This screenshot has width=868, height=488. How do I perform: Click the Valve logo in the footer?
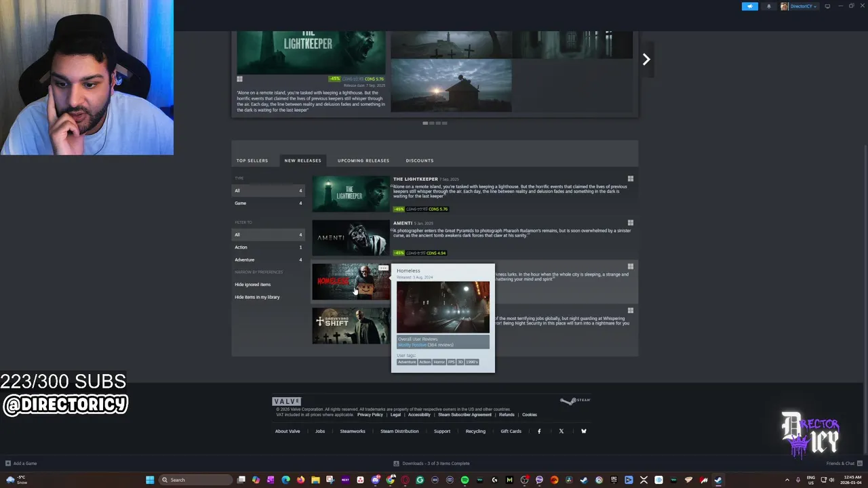[x=286, y=401]
